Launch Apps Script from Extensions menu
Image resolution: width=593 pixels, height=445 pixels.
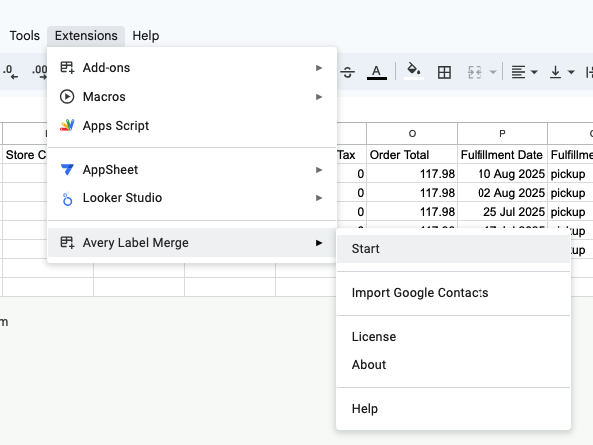point(192,126)
